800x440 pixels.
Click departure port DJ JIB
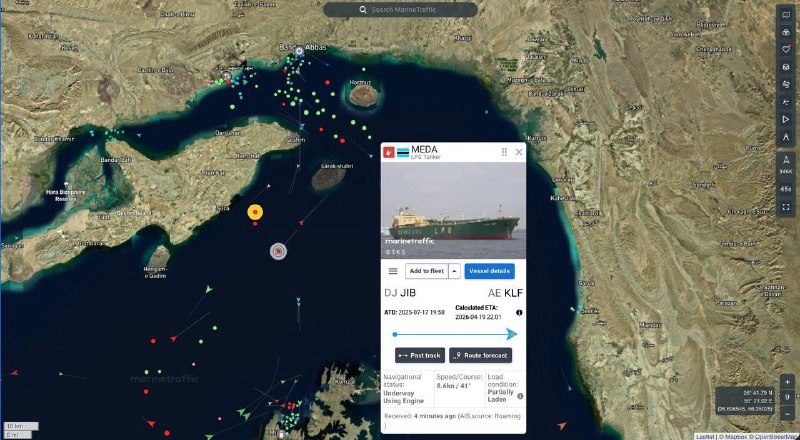pyautogui.click(x=400, y=293)
